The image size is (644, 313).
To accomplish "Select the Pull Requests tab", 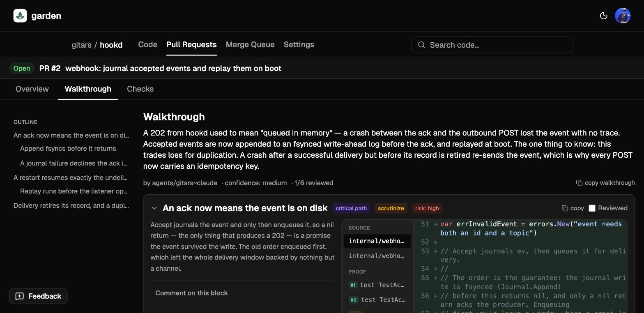I will click(191, 44).
